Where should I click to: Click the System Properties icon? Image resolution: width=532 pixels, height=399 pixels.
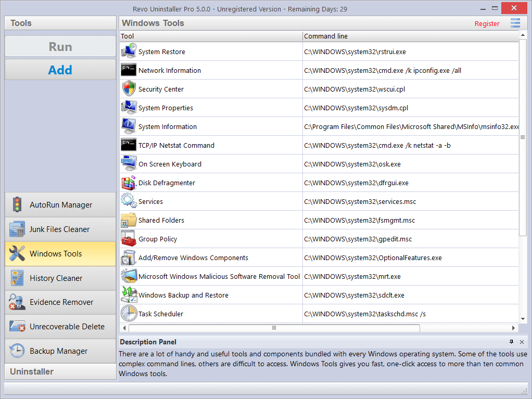coord(129,107)
